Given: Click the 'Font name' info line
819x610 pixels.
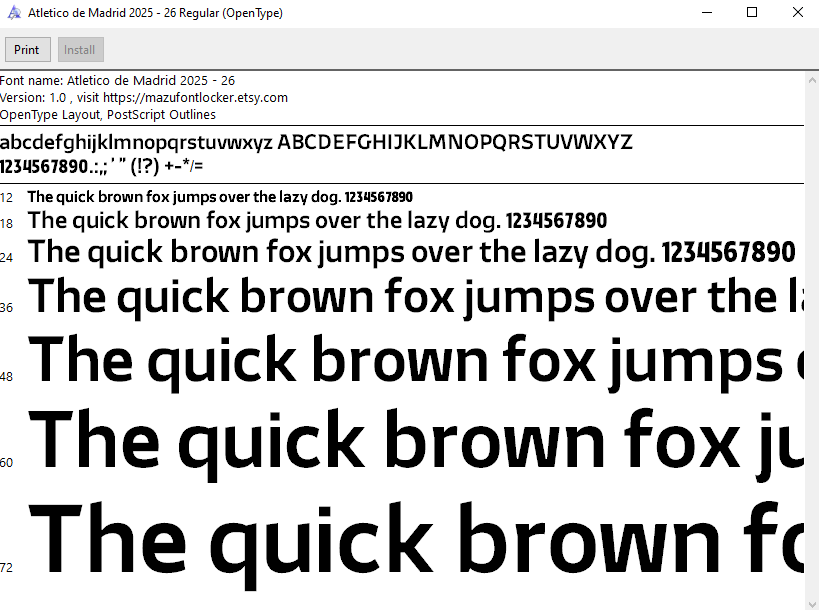Looking at the screenshot, I should [118, 80].
